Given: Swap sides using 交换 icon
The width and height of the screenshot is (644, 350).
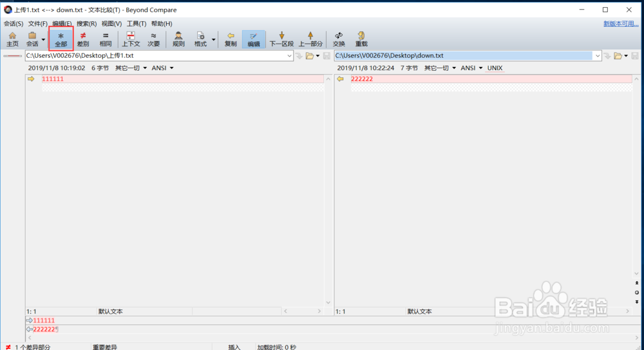Looking at the screenshot, I should point(339,39).
